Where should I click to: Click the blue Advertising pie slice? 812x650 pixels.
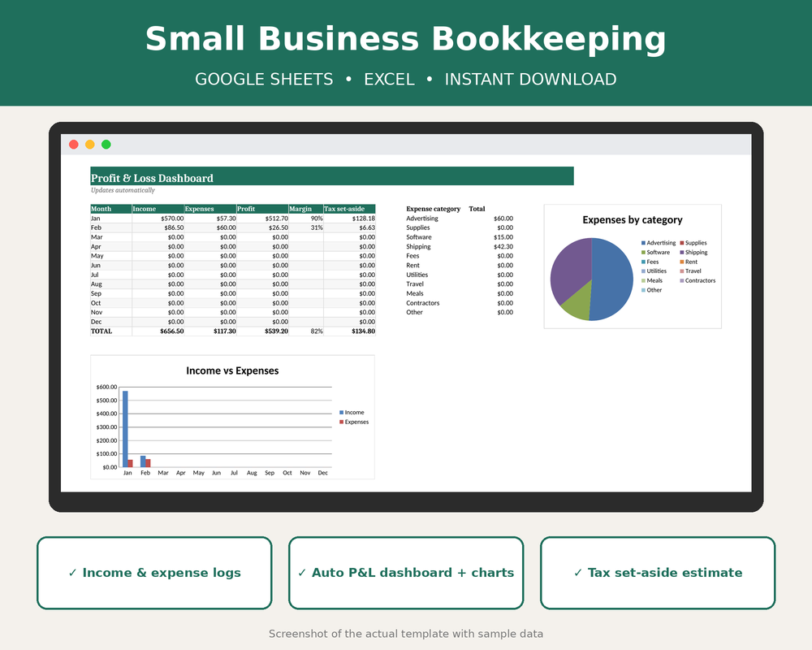(x=614, y=279)
